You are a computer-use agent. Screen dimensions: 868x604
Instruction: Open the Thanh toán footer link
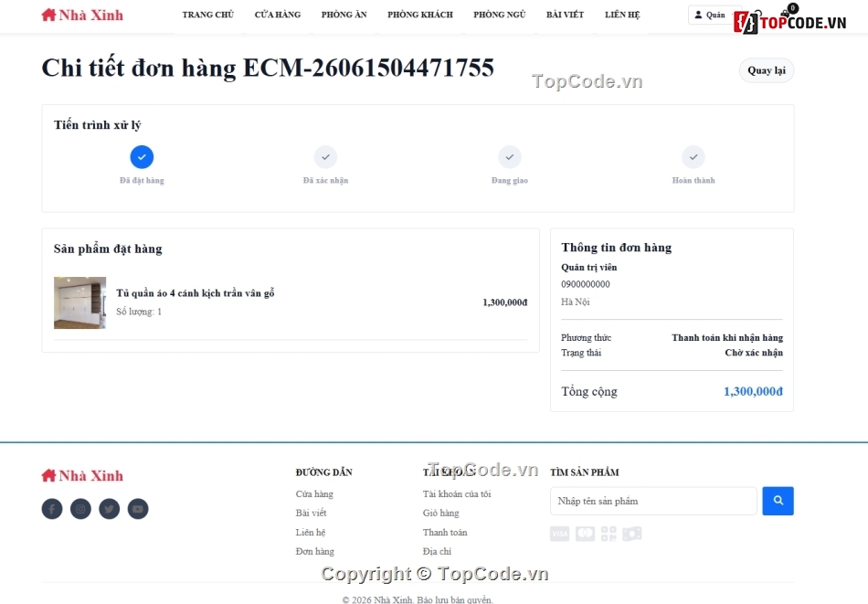445,532
